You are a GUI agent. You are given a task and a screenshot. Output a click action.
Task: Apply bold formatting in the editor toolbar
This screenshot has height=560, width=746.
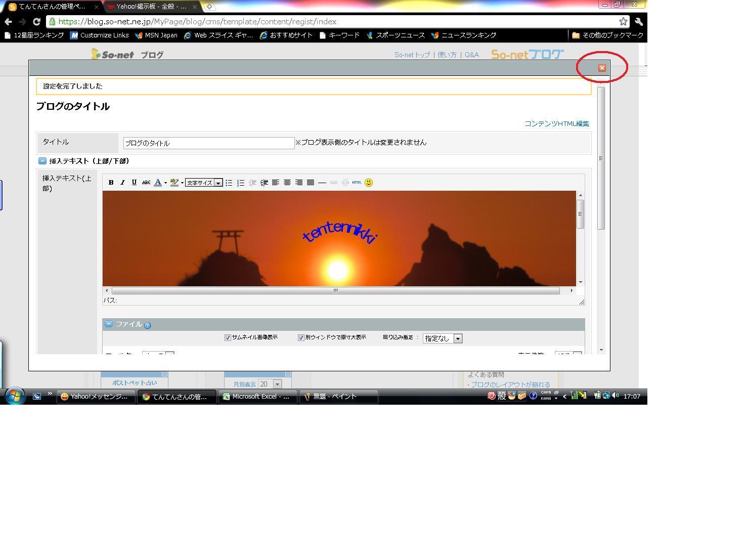pyautogui.click(x=111, y=183)
